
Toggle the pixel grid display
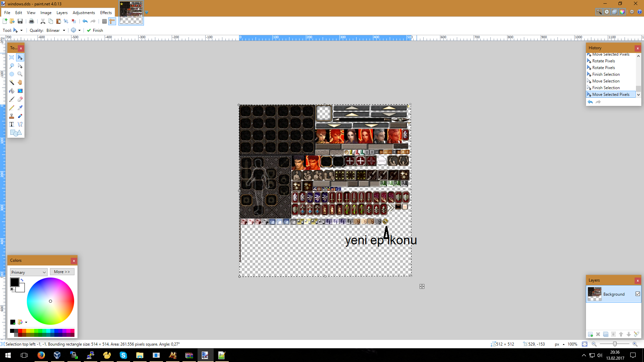pyautogui.click(x=104, y=21)
